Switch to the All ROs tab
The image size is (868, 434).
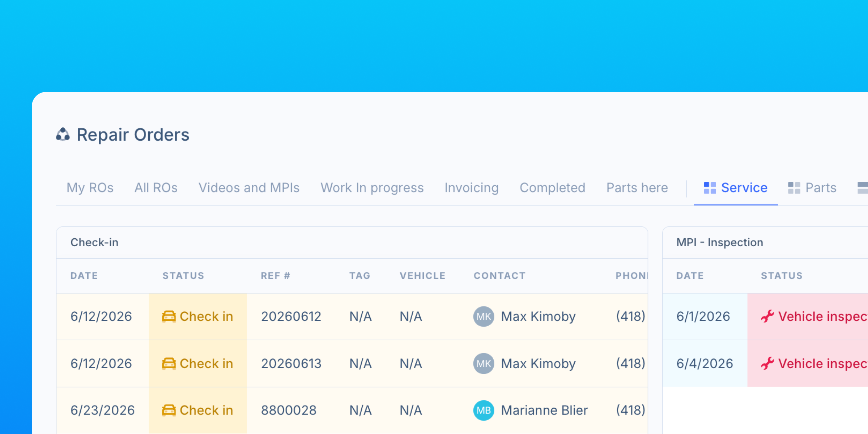point(156,188)
